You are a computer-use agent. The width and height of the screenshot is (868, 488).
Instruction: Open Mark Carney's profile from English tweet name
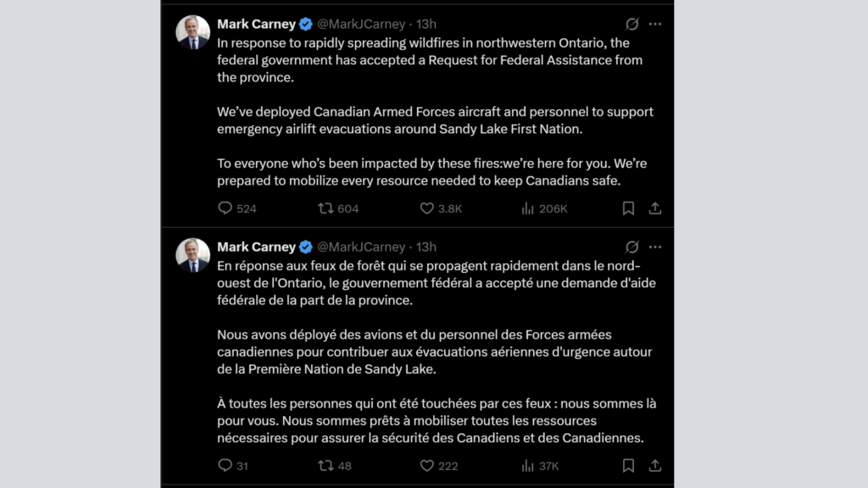[256, 25]
